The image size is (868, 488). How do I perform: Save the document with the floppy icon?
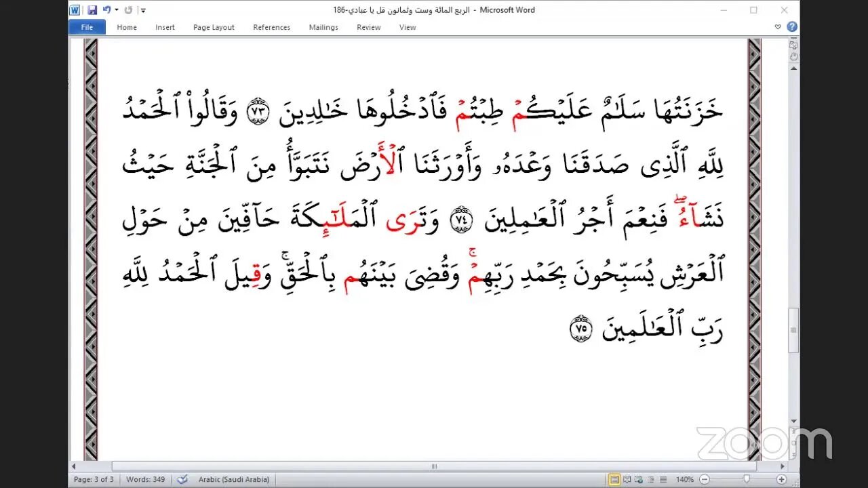92,10
